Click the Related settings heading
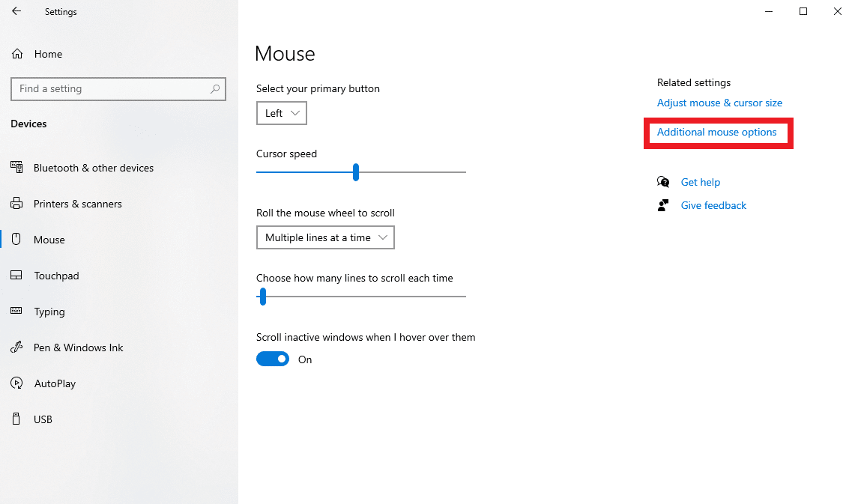The height and width of the screenshot is (504, 855). (694, 83)
